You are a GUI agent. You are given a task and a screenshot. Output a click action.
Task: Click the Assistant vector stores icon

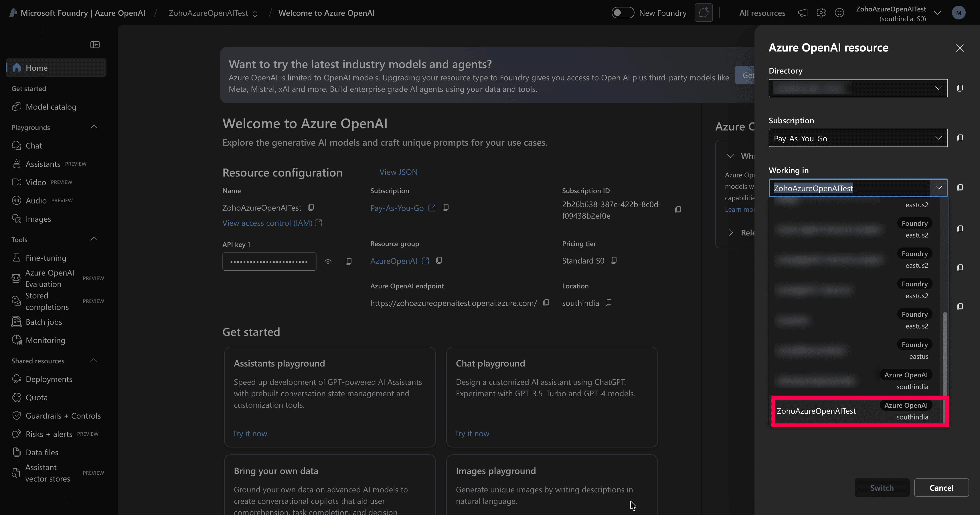coord(16,473)
